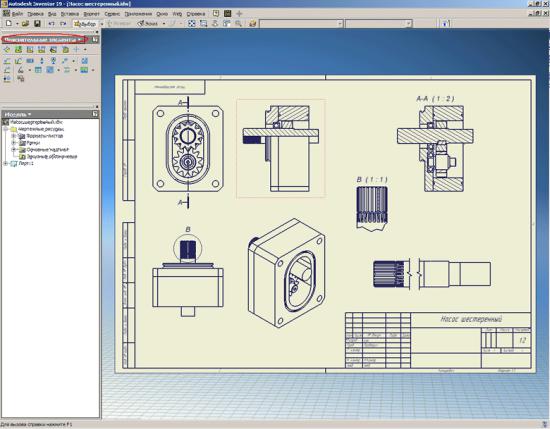This screenshot has width=550, height=429.
Task: Click the plus cross icon in menu bar
Action: 239,14
